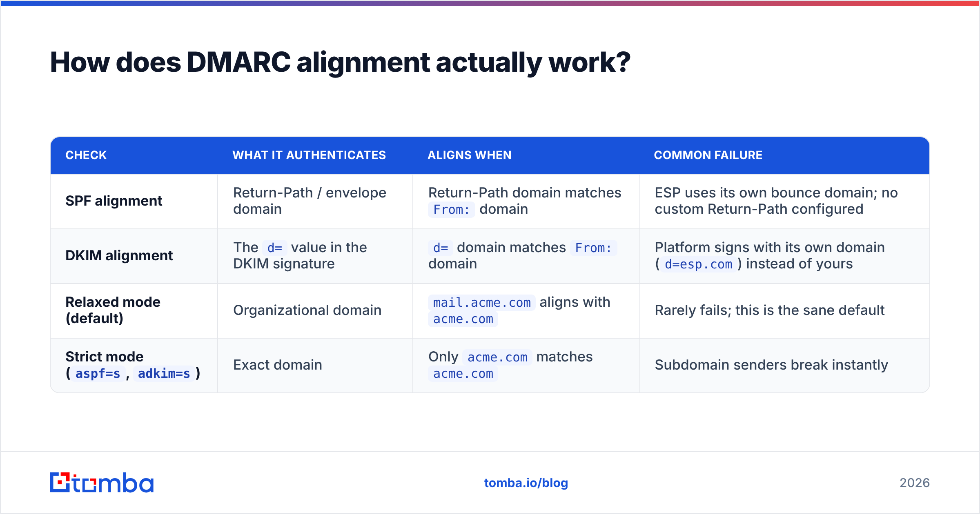Click the From: code tag in DKIM row
Image resolution: width=980 pixels, height=514 pixels.
click(594, 248)
